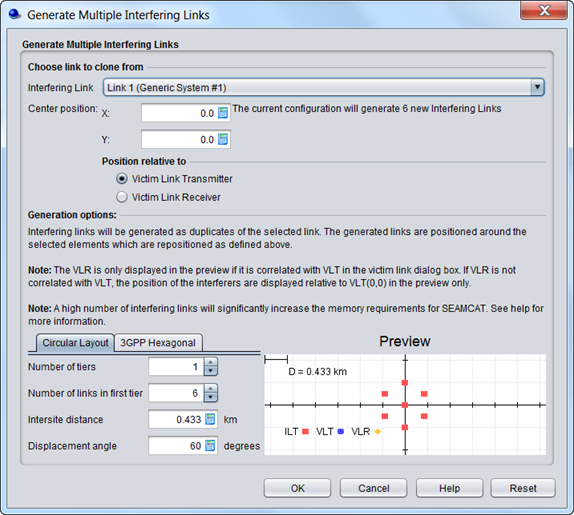The height and width of the screenshot is (515, 574).
Task: Expand Link 1 (Generic System #1) combo box
Action: (x=324, y=87)
